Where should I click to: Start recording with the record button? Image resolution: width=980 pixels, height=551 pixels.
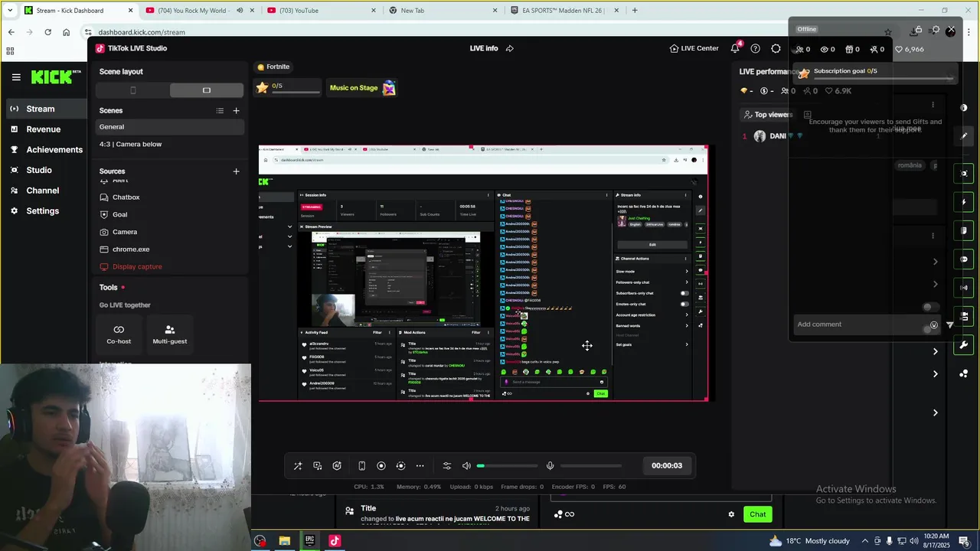[x=381, y=466]
